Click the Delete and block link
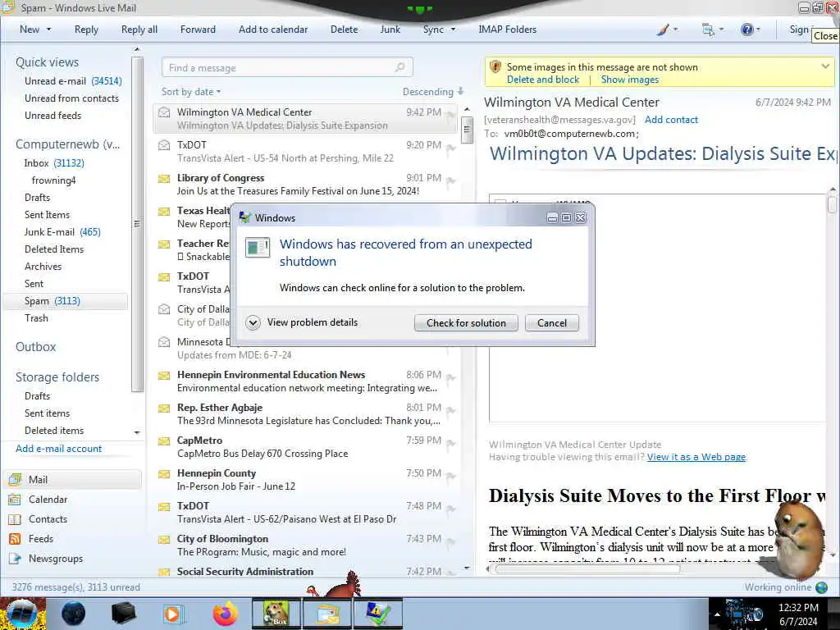Screen dimensions: 840x630 (543, 80)
